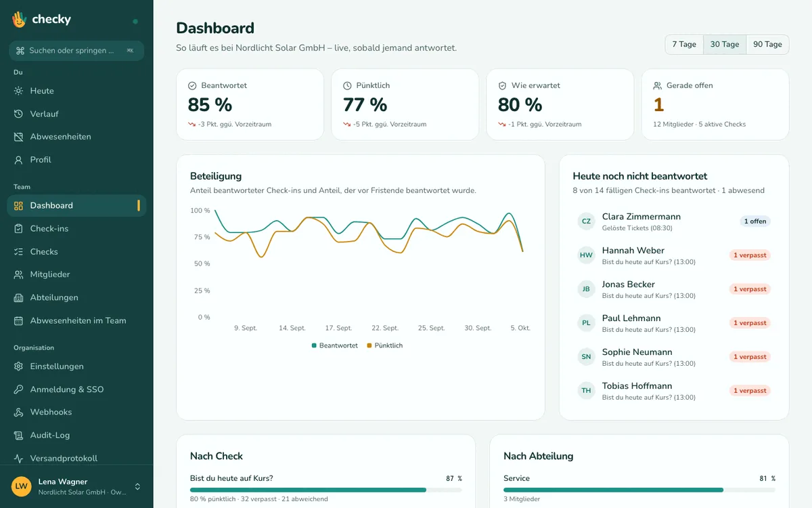
Task: Click the Jonas Becker name
Action: click(629, 284)
